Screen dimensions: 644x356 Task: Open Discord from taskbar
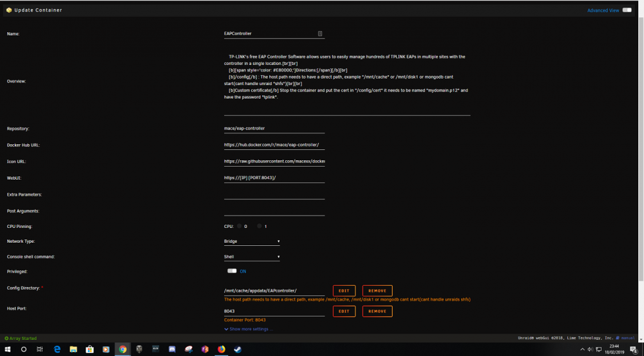172,350
